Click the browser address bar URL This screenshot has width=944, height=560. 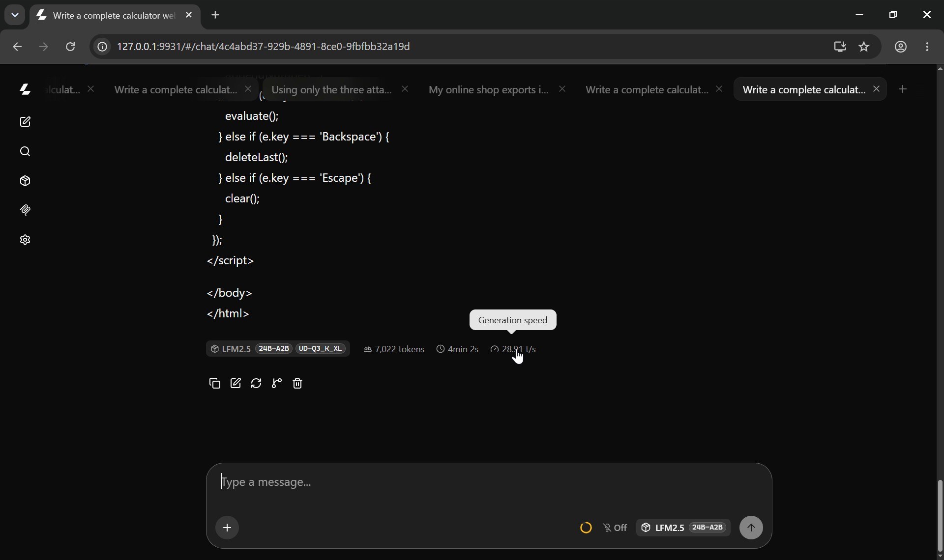[264, 47]
